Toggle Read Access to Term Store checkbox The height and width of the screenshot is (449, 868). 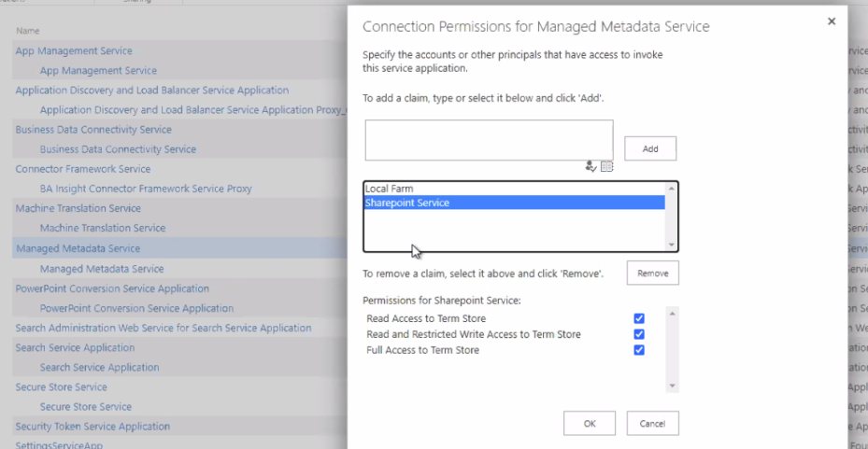pyautogui.click(x=639, y=318)
